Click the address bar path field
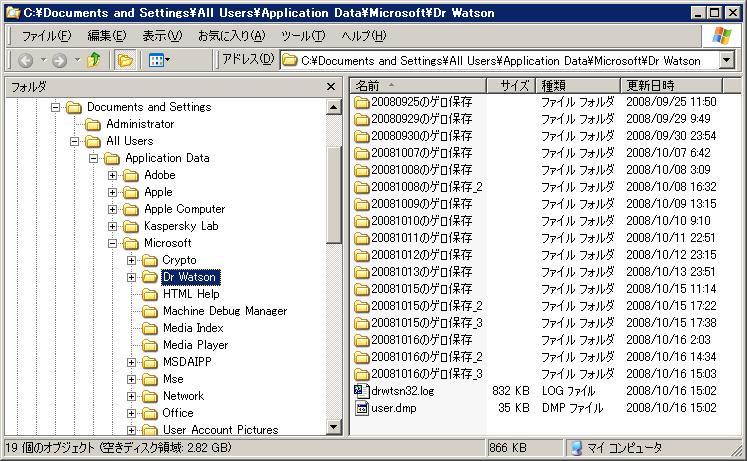 (500, 60)
